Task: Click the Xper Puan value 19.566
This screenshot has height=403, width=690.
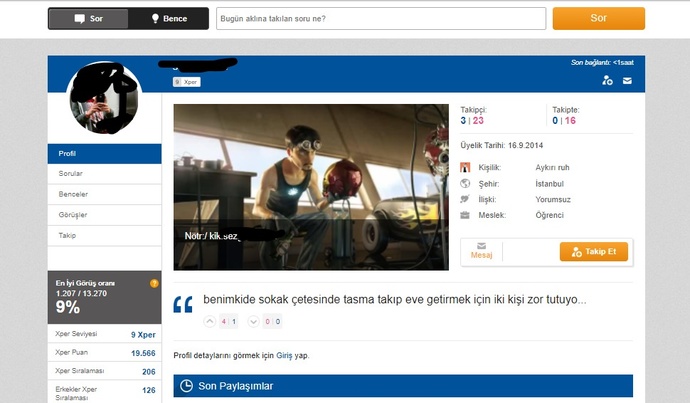Action: [143, 353]
